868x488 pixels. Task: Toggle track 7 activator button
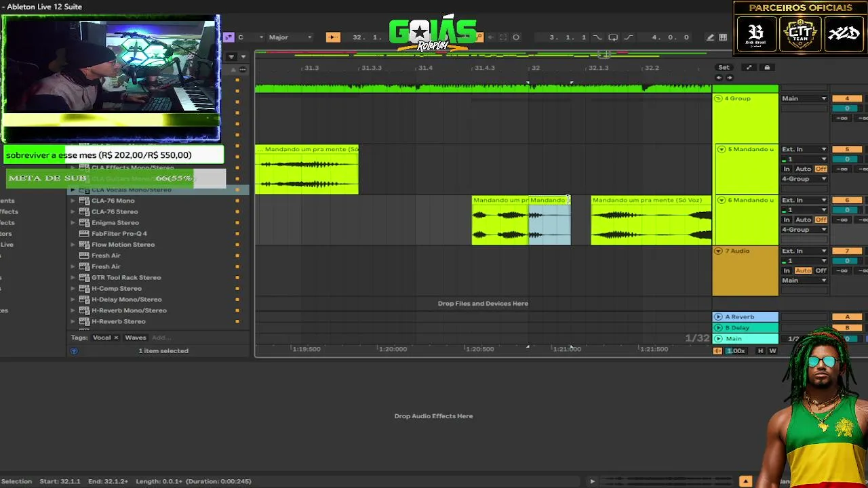(847, 251)
